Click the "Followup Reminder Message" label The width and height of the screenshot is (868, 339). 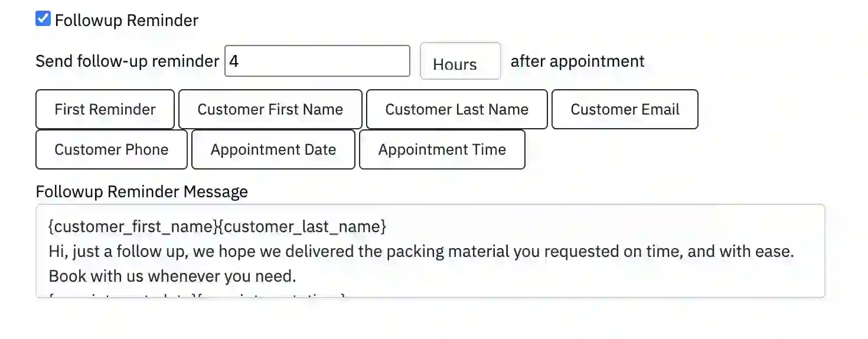click(142, 192)
